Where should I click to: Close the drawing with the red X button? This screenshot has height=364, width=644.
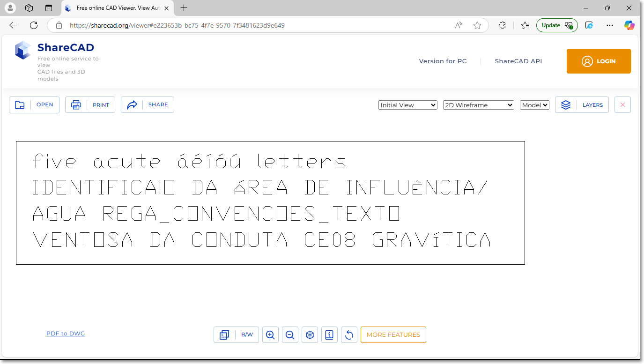pyautogui.click(x=622, y=105)
